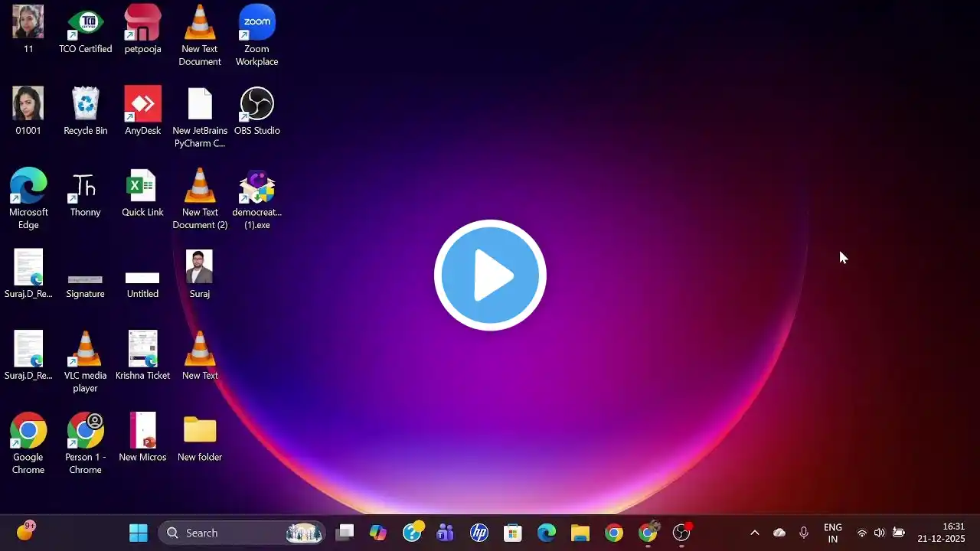The image size is (980, 551).
Task: Open Copilot from the taskbar
Action: pos(378,533)
